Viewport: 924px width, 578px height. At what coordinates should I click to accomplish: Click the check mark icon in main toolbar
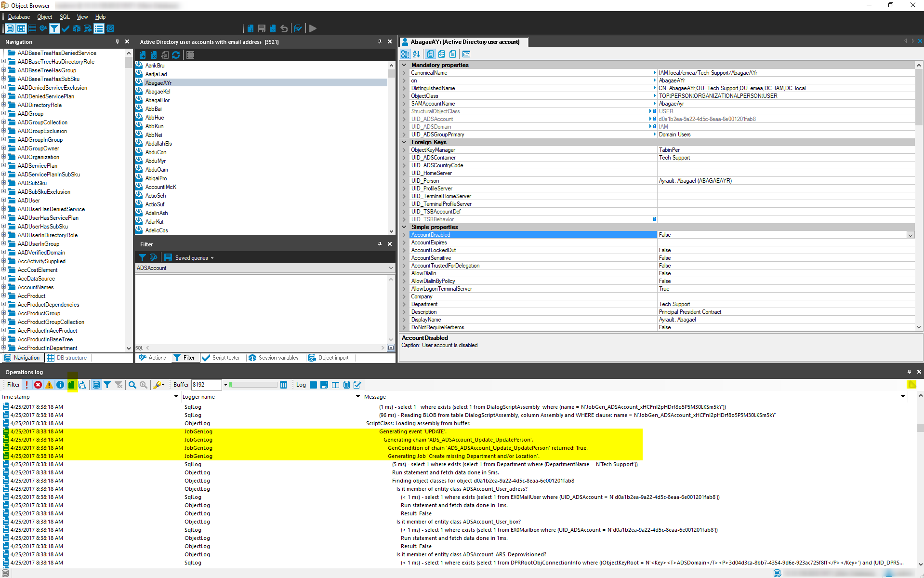click(x=66, y=28)
